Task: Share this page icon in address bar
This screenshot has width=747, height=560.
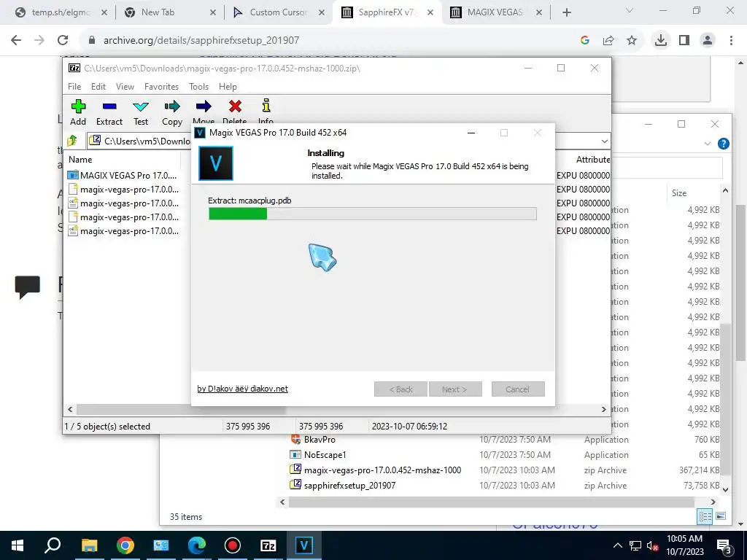Action: 608,41
